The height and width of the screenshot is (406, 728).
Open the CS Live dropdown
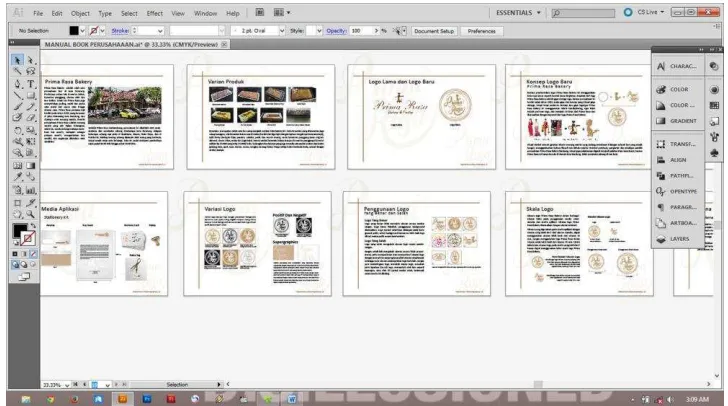pyautogui.click(x=650, y=12)
